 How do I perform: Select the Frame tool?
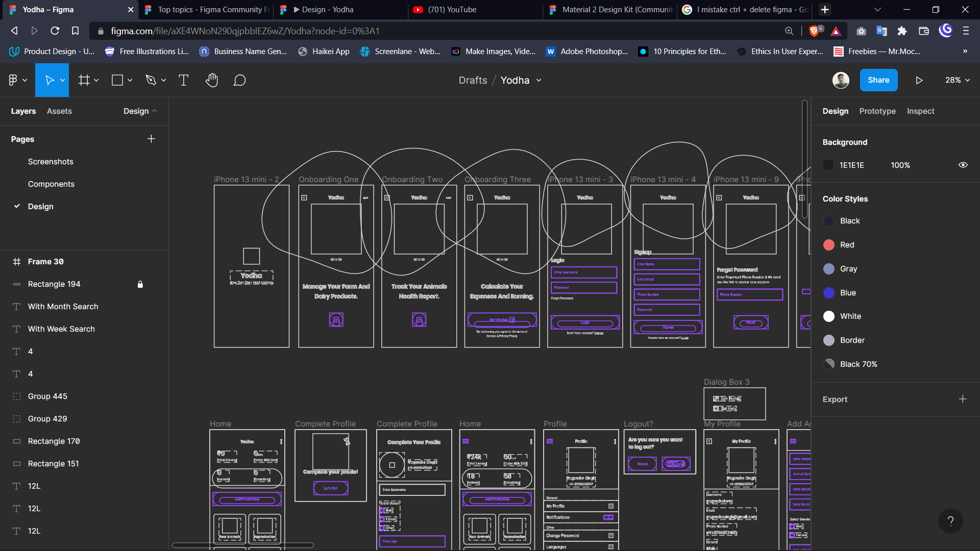[x=84, y=80]
